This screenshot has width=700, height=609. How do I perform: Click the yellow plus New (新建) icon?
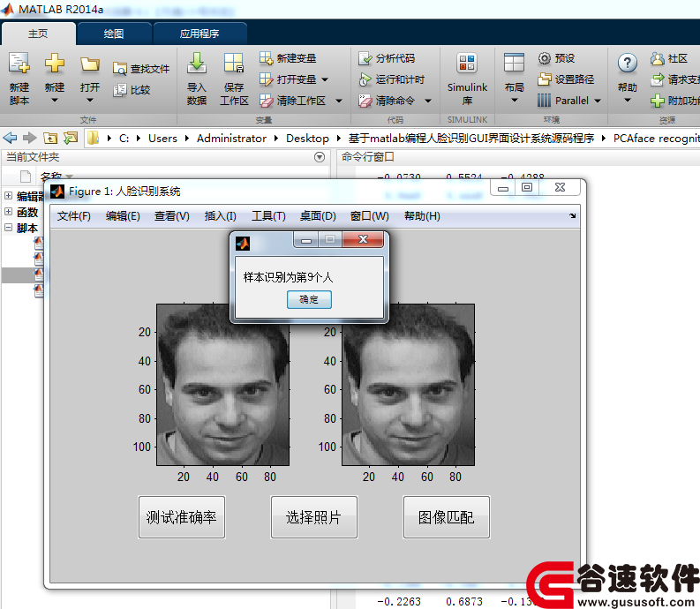point(55,63)
